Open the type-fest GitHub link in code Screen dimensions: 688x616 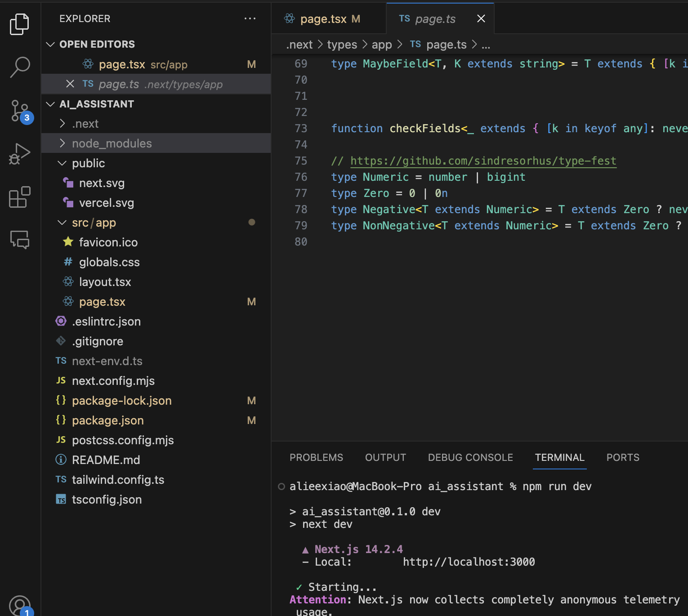coord(483,161)
